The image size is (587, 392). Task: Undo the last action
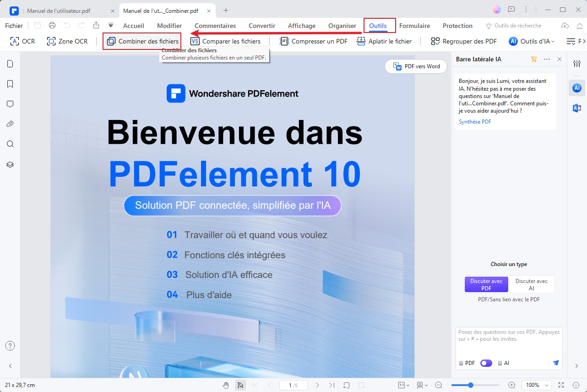67,26
